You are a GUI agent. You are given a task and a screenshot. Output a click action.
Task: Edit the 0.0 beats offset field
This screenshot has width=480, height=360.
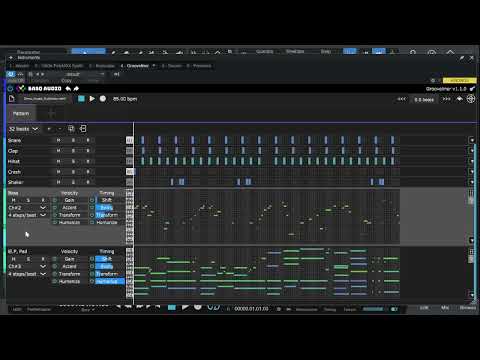pyautogui.click(x=424, y=100)
